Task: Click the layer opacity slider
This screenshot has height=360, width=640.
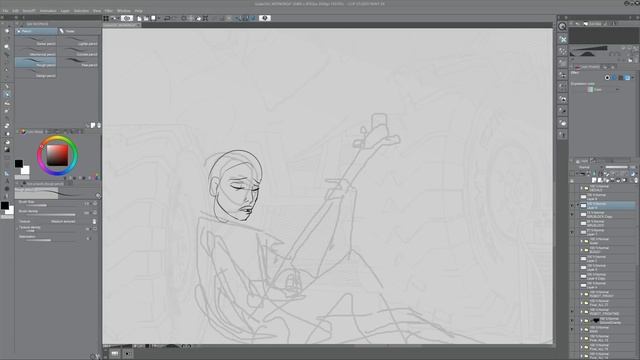Action: [x=617, y=167]
